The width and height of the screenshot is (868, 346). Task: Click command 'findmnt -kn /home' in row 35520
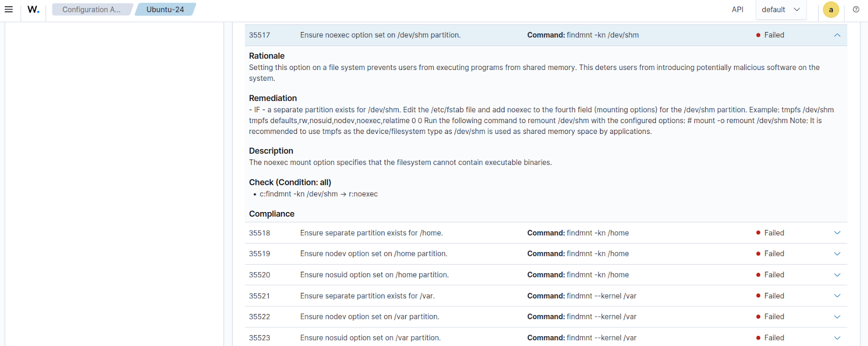point(598,275)
